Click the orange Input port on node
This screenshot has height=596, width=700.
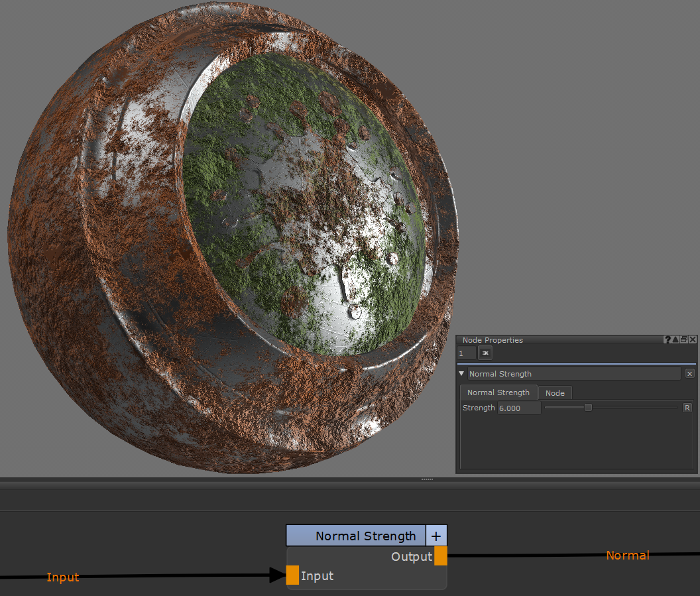pyautogui.click(x=292, y=575)
